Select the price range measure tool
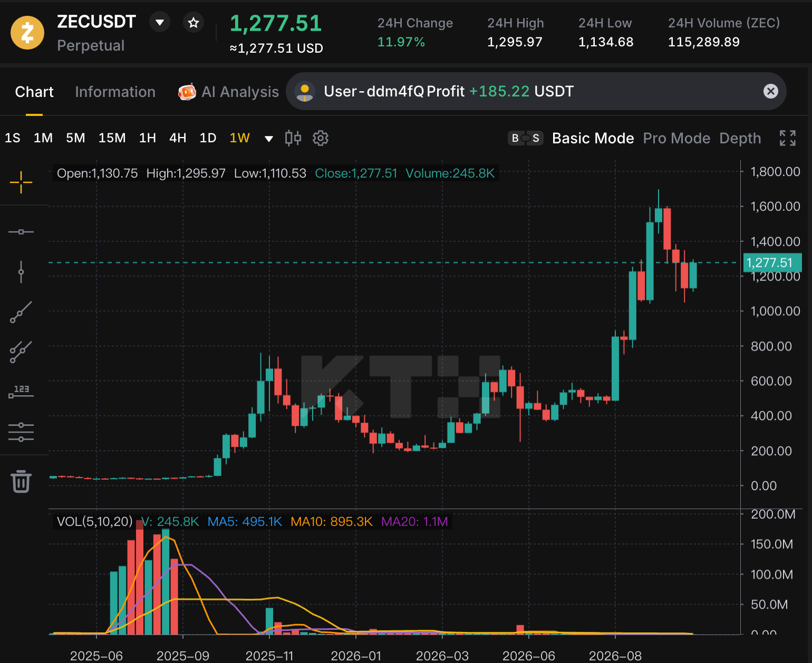Screen dimensions: 812x663 click(x=21, y=392)
